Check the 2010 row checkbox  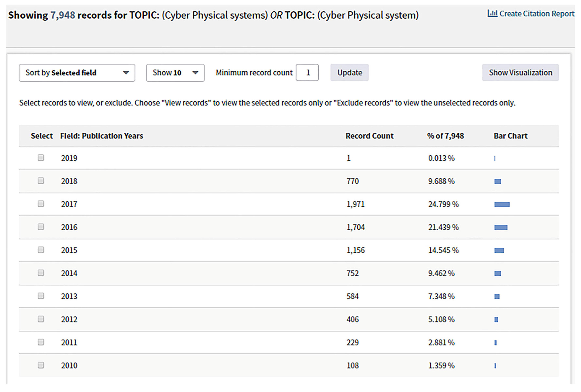coord(41,365)
